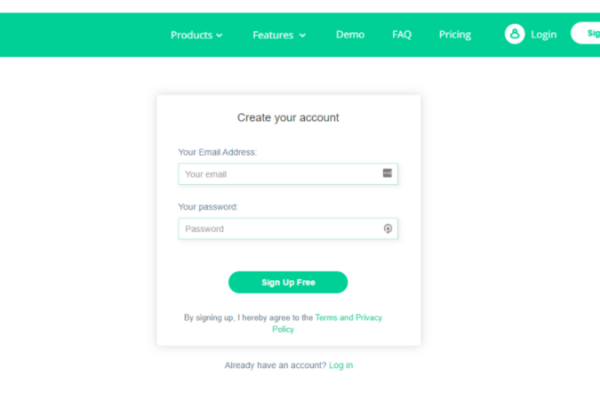Go to the Demo page
Image resolution: width=600 pixels, height=400 pixels.
[350, 34]
